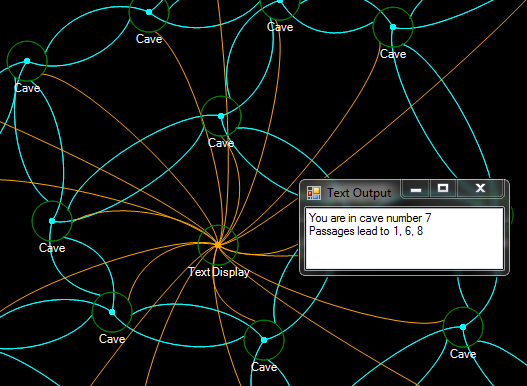
Task: Select the upper-left-most Cave node circle
Action: coord(27,61)
